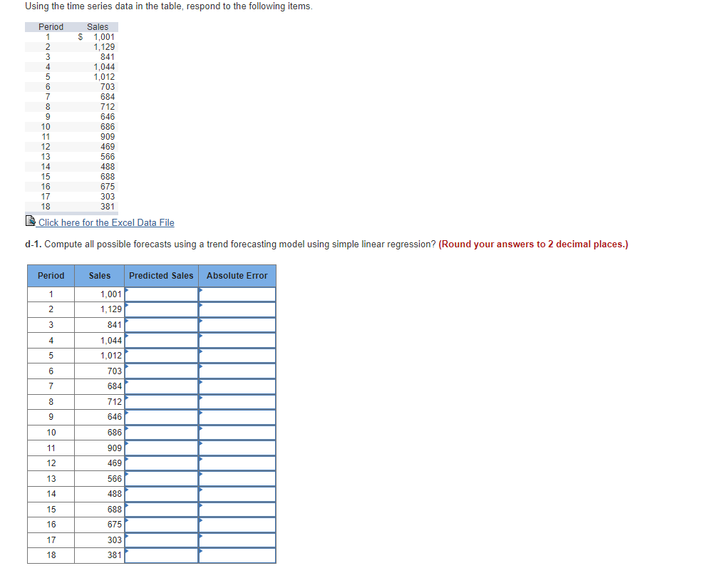The image size is (724, 588).
Task: Select Predicted Sales input for period 13
Action: pos(162,479)
